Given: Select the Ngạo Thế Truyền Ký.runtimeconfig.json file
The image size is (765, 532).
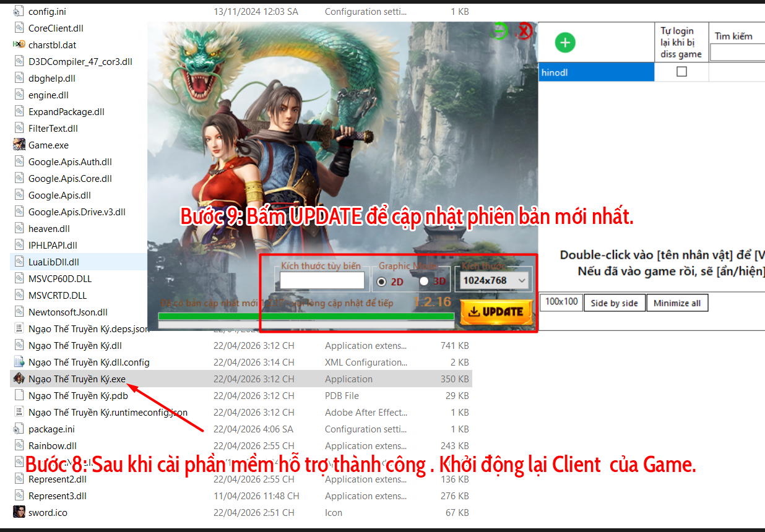Looking at the screenshot, I should pyautogui.click(x=108, y=413).
